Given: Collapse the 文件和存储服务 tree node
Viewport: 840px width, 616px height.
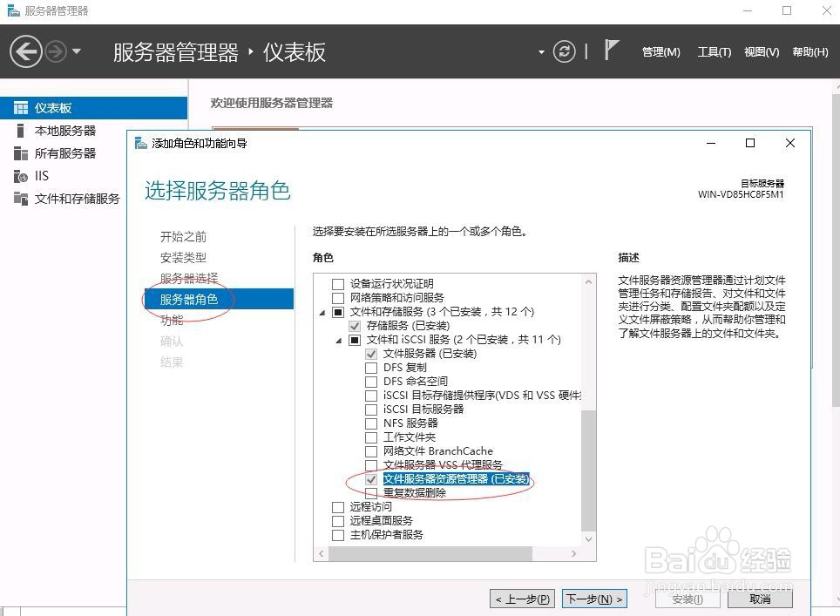Looking at the screenshot, I should (322, 311).
